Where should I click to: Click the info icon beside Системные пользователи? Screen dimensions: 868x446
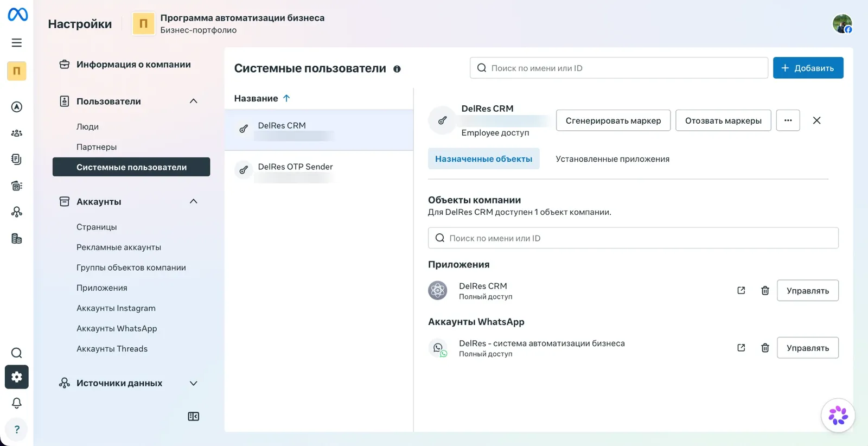(397, 69)
